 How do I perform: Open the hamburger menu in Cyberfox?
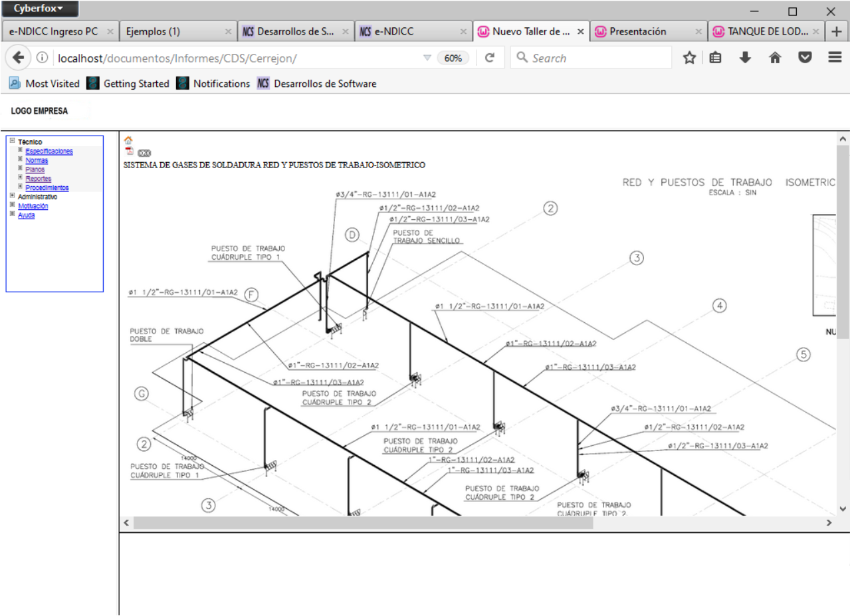(835, 58)
